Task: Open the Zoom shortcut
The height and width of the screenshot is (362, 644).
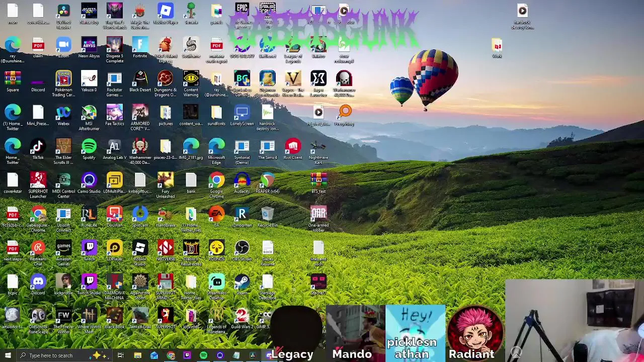Action: pos(63,48)
